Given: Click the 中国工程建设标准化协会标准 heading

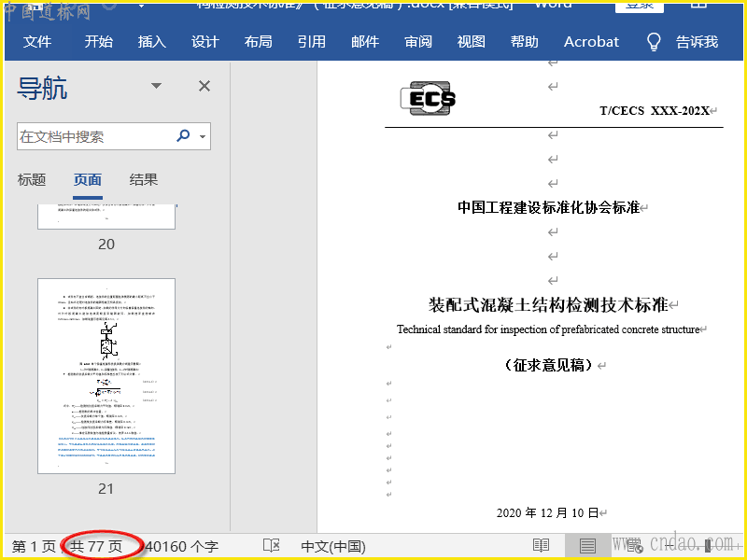Looking at the screenshot, I should 548,207.
